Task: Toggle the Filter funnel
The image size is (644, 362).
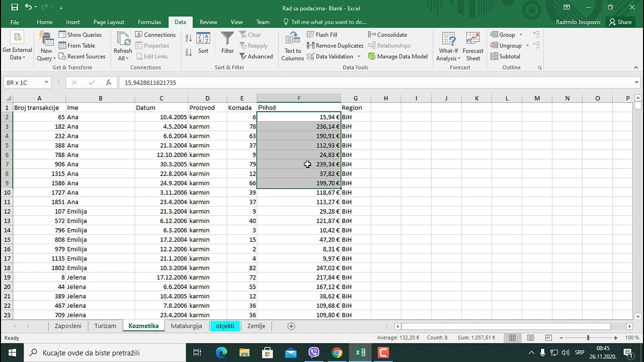Action: pos(227,43)
